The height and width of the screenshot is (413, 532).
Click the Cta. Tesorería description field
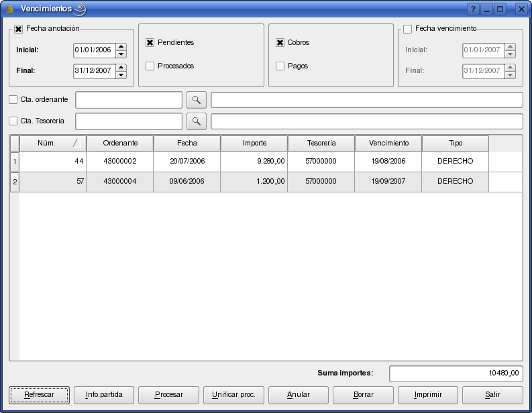[x=367, y=121]
